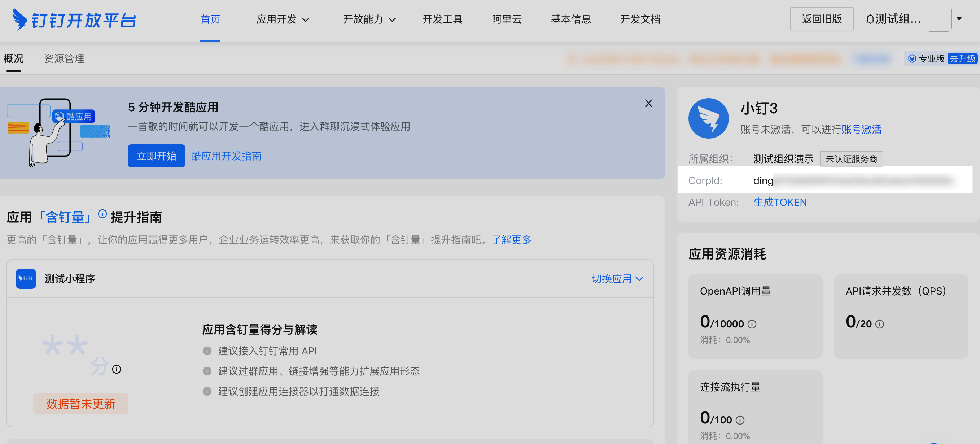Switch to the 资源管理 tab
Screen dimensions: 980x444
(64, 58)
